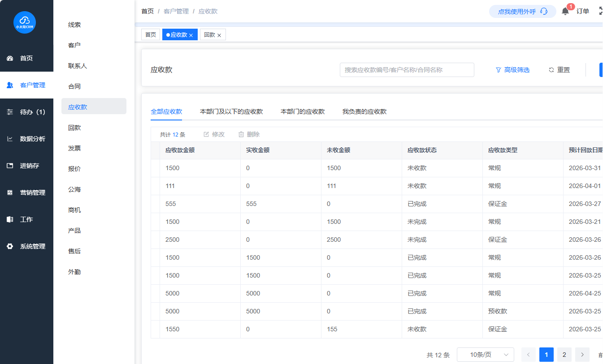The image size is (603, 364).
Task: Close the 应收款 page tab
Action: coord(191,35)
